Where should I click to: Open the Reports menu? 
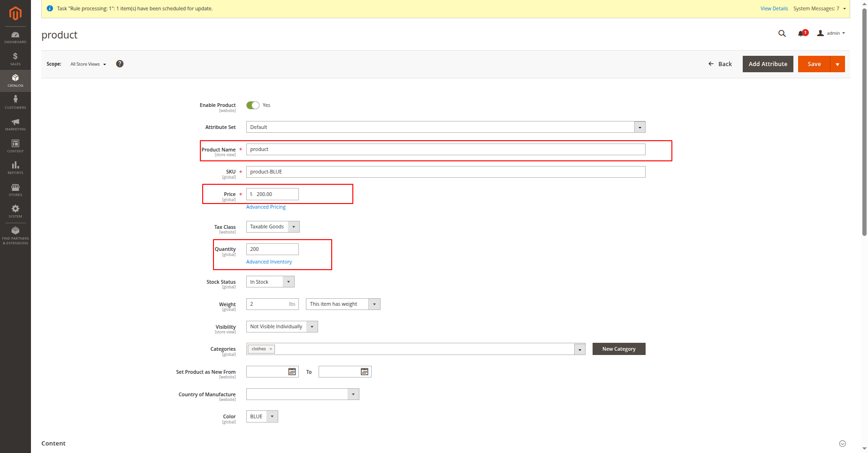click(15, 168)
